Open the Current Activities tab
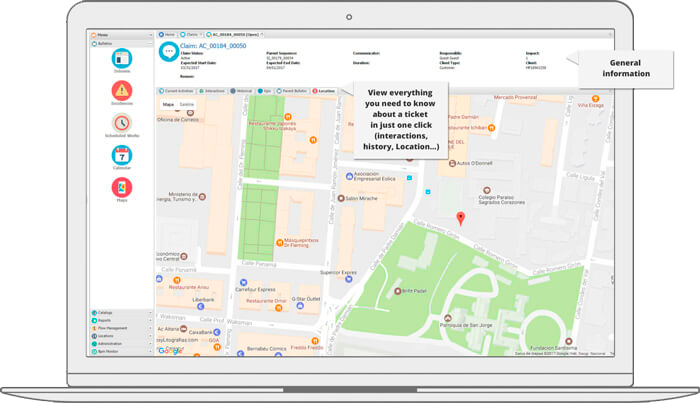 176,91
